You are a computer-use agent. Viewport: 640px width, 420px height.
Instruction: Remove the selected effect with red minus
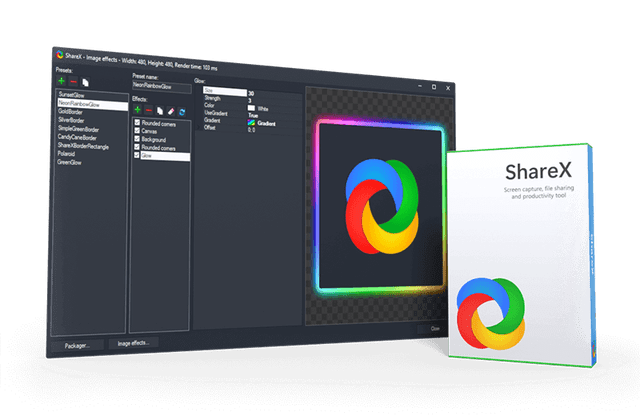(x=149, y=110)
